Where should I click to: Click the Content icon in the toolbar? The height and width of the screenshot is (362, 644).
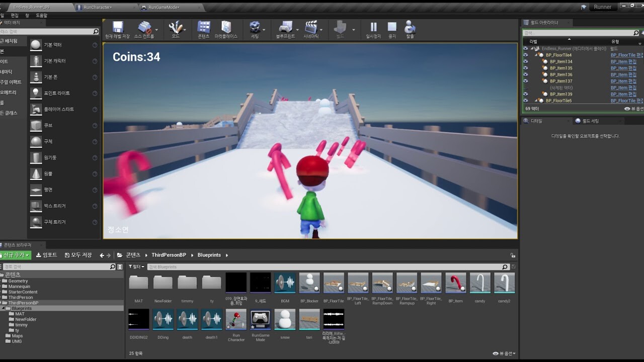pyautogui.click(x=204, y=28)
